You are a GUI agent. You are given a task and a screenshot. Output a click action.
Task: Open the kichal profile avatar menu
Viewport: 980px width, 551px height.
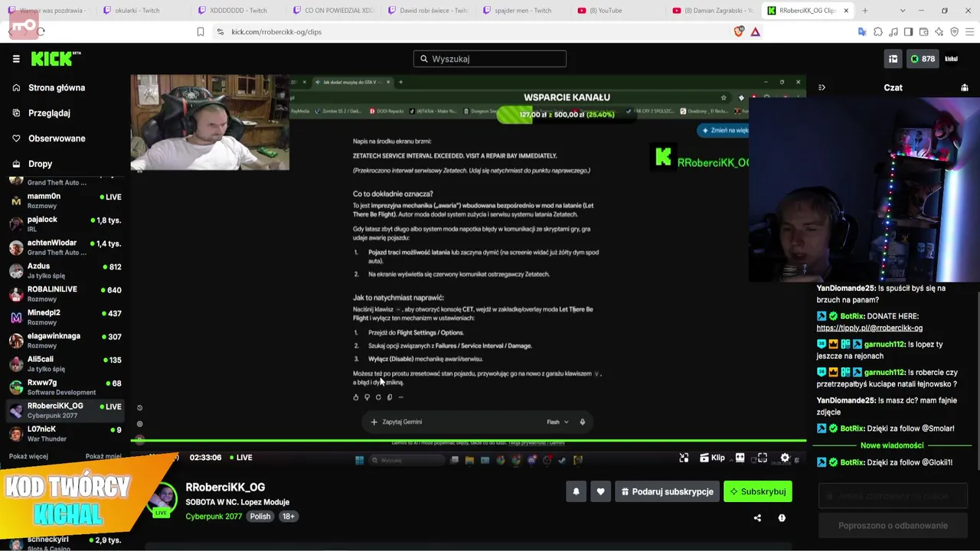tap(952, 59)
